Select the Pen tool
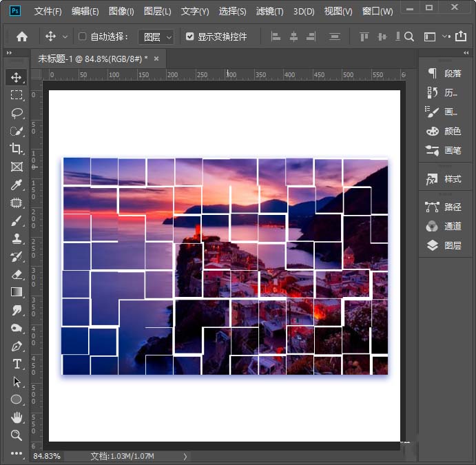The image size is (476, 465). pyautogui.click(x=17, y=346)
